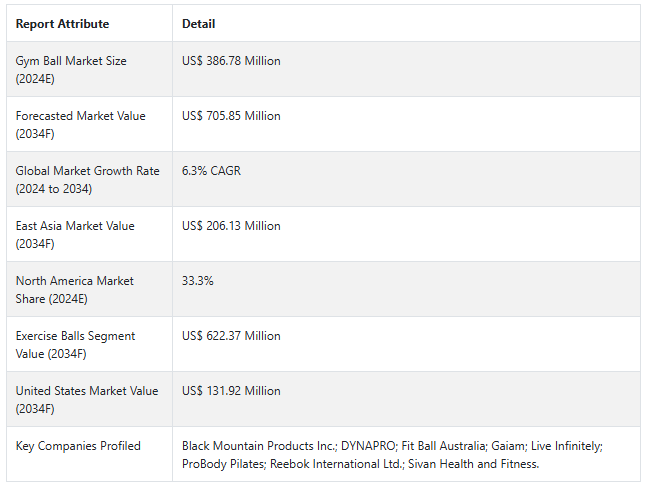
Task: Click the US$ 131.92 Million value
Action: [x=231, y=391]
